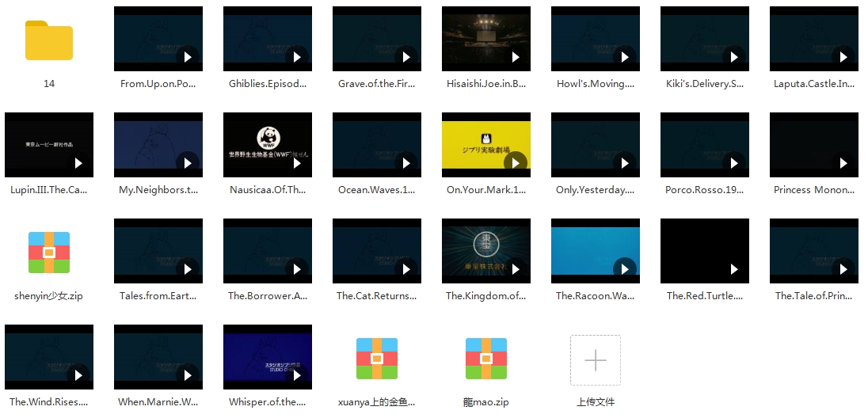Play the The.Kingdom.of... video
Image resolution: width=868 pixels, height=418 pixels.
pos(486,251)
